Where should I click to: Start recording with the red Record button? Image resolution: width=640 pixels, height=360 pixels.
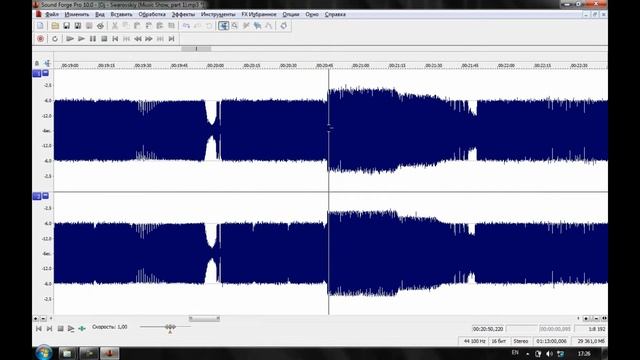click(40, 39)
